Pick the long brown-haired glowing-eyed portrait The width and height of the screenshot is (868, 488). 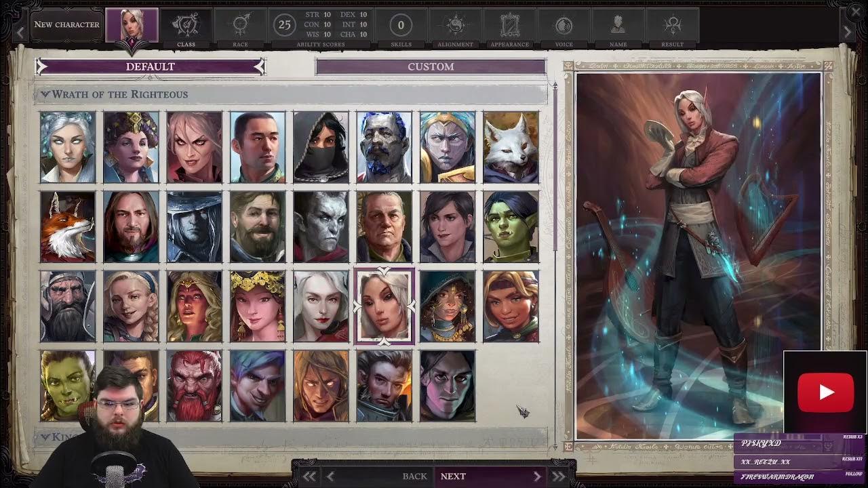(321, 386)
